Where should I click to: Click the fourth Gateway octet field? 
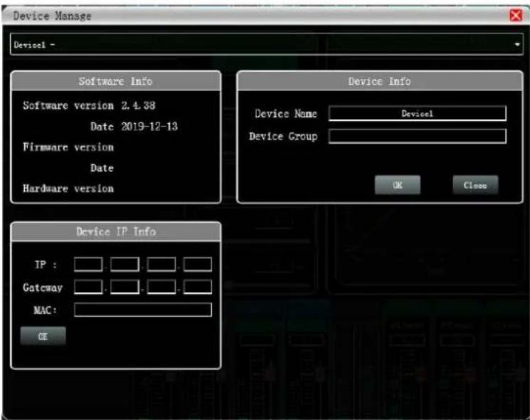pyautogui.click(x=198, y=287)
